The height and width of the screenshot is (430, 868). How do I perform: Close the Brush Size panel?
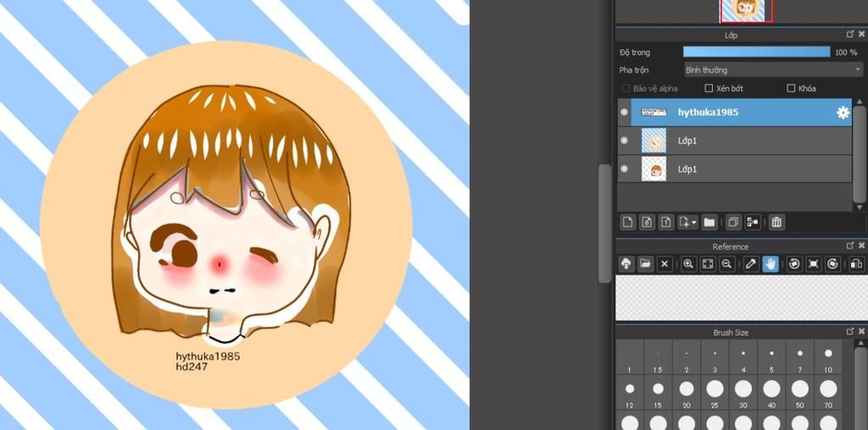pos(861,332)
